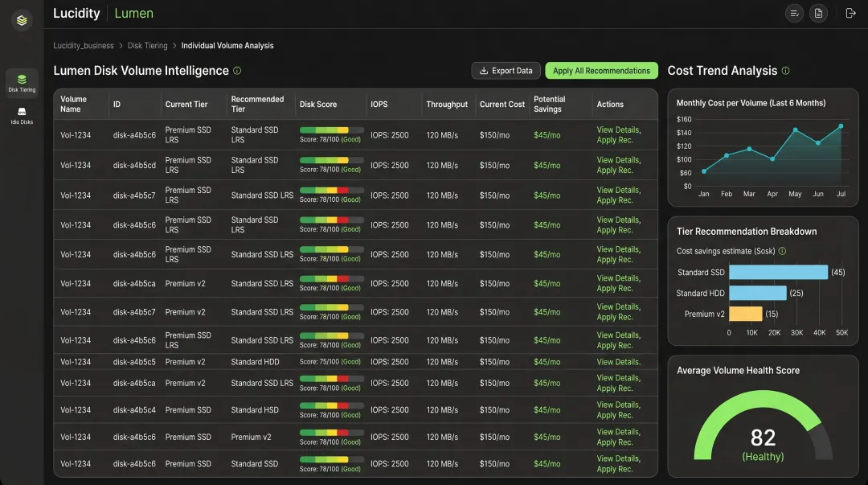Click the May data point on cost chart
Image resolution: width=868 pixels, height=485 pixels.
coord(795,130)
